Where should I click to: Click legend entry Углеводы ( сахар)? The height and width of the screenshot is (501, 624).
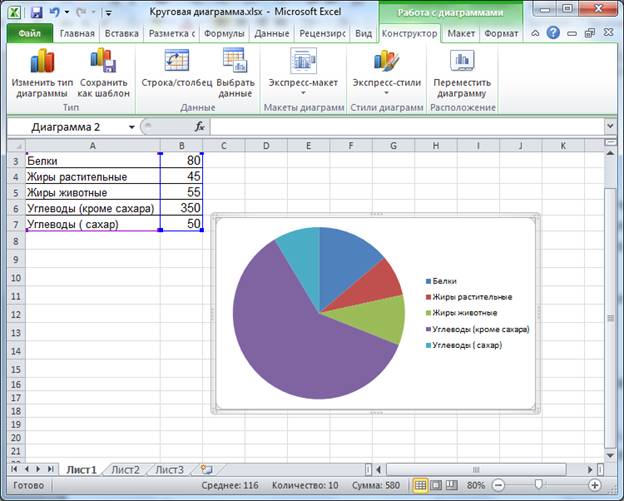tap(464, 345)
